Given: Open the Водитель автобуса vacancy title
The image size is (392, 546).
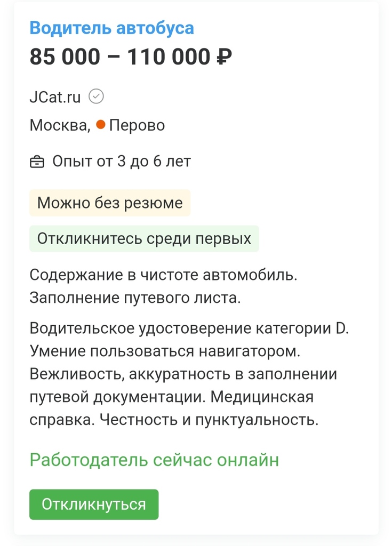Looking at the screenshot, I should (111, 28).
